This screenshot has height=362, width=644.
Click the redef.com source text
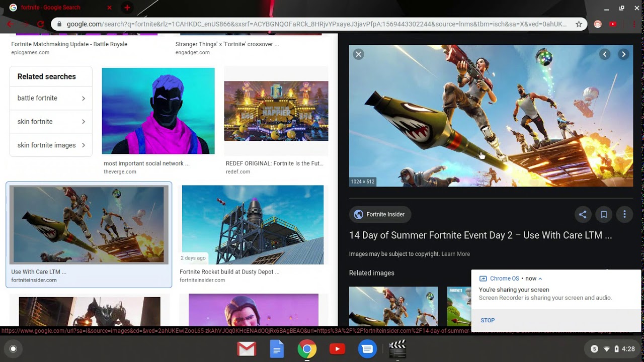pyautogui.click(x=238, y=171)
